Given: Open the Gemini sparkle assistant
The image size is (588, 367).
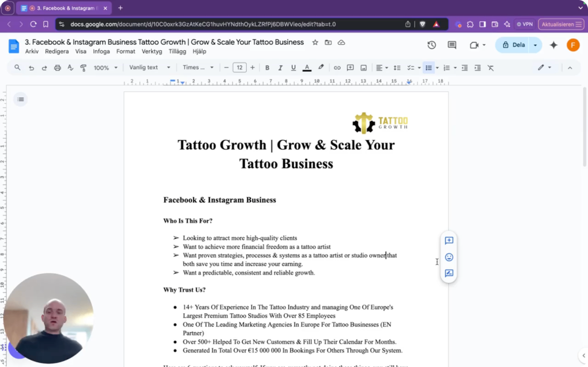Looking at the screenshot, I should pyautogui.click(x=554, y=45).
